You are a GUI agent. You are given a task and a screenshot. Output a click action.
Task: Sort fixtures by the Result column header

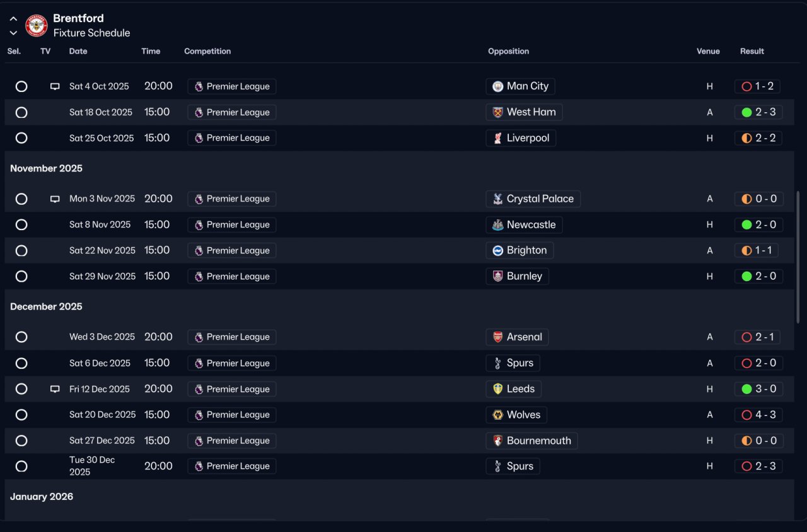pos(752,51)
